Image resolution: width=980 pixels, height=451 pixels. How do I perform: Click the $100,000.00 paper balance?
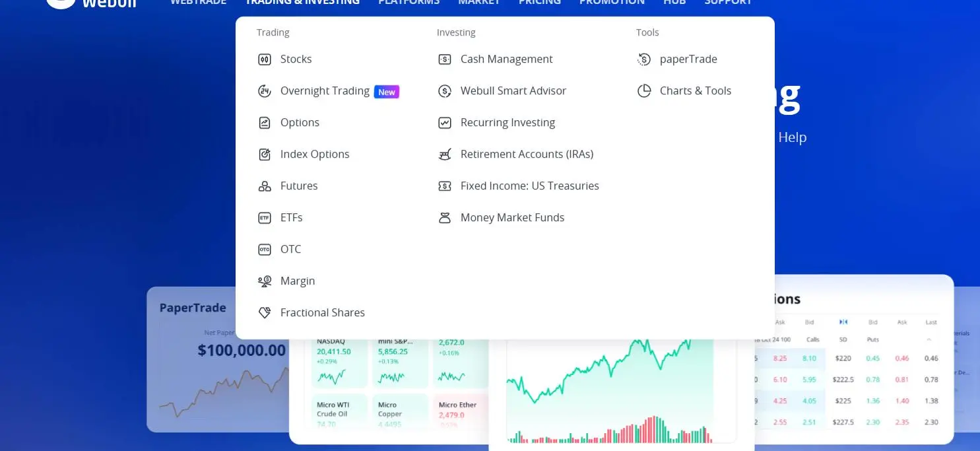click(242, 350)
